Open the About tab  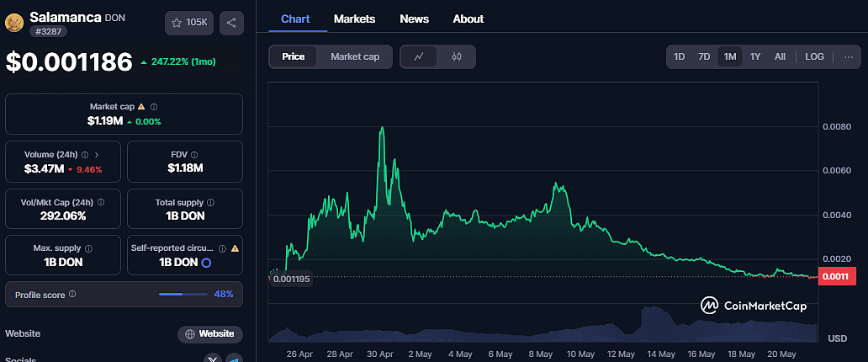[468, 19]
